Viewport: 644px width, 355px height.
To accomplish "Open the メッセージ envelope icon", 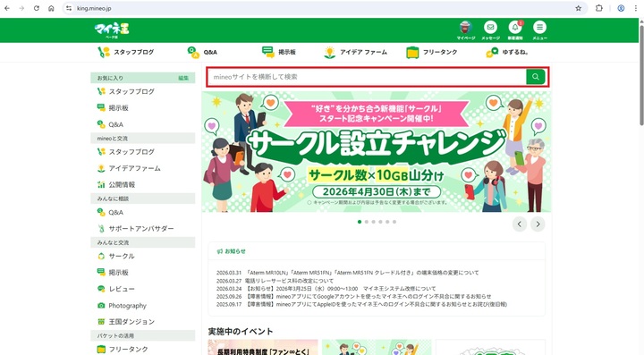I will 490,28.
